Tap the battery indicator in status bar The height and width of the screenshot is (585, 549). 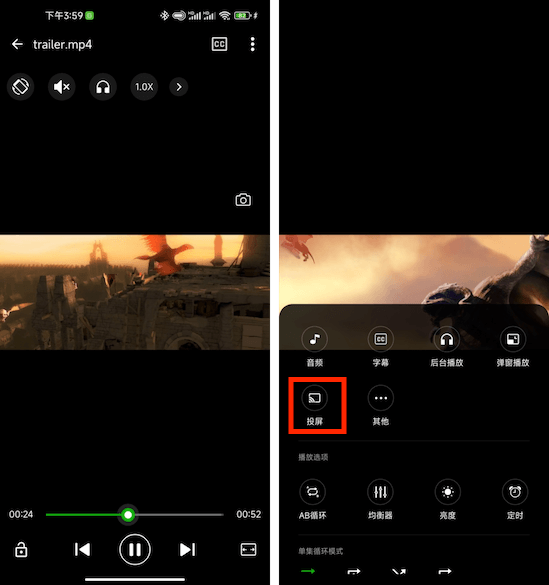[x=243, y=16]
